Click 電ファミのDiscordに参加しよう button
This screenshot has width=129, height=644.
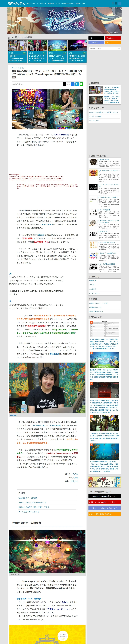(104, 508)
